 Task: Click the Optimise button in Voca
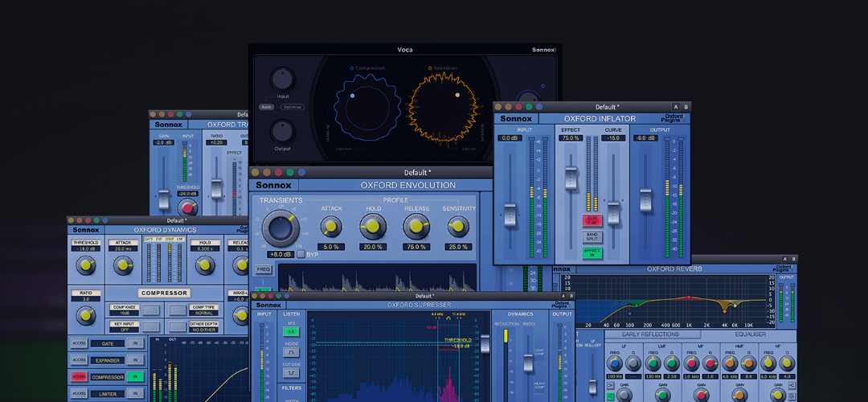click(293, 107)
